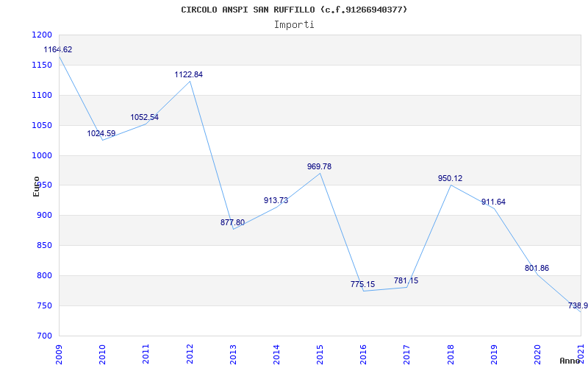Click the 2019 x-axis label
This screenshot has height=368, width=588.
(x=494, y=354)
